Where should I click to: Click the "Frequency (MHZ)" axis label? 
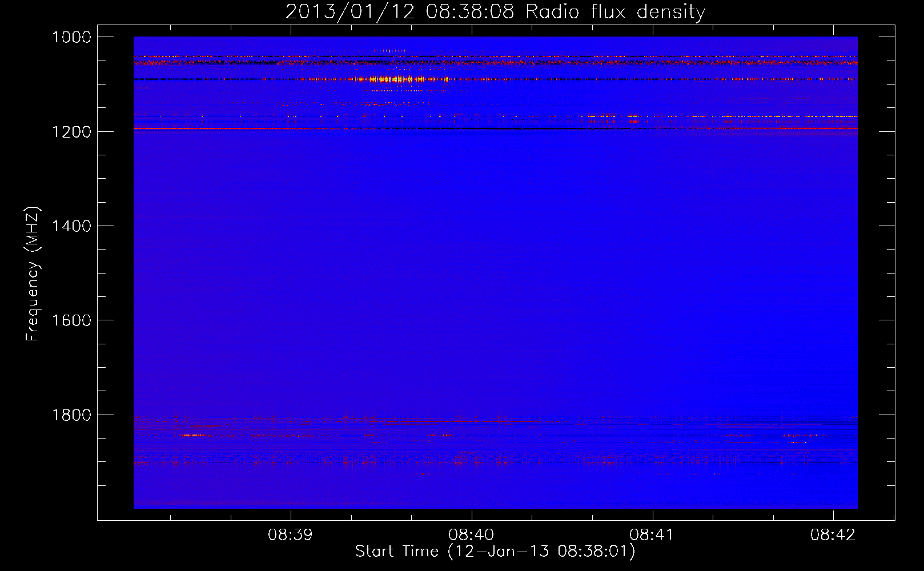(33, 274)
